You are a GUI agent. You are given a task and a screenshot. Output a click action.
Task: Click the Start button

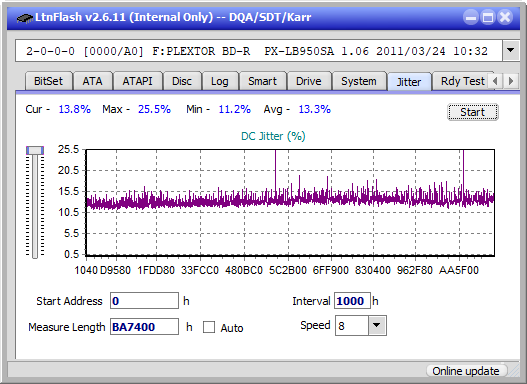click(x=473, y=112)
